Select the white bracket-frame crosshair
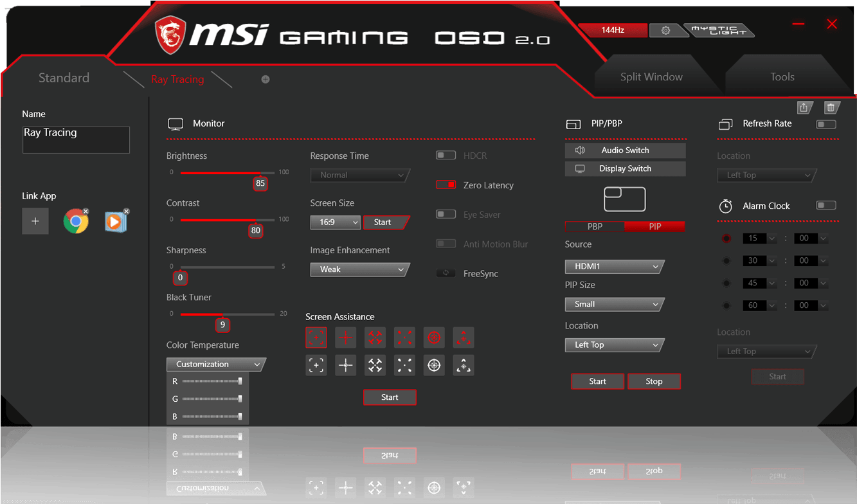This screenshot has height=504, width=857. (x=316, y=365)
